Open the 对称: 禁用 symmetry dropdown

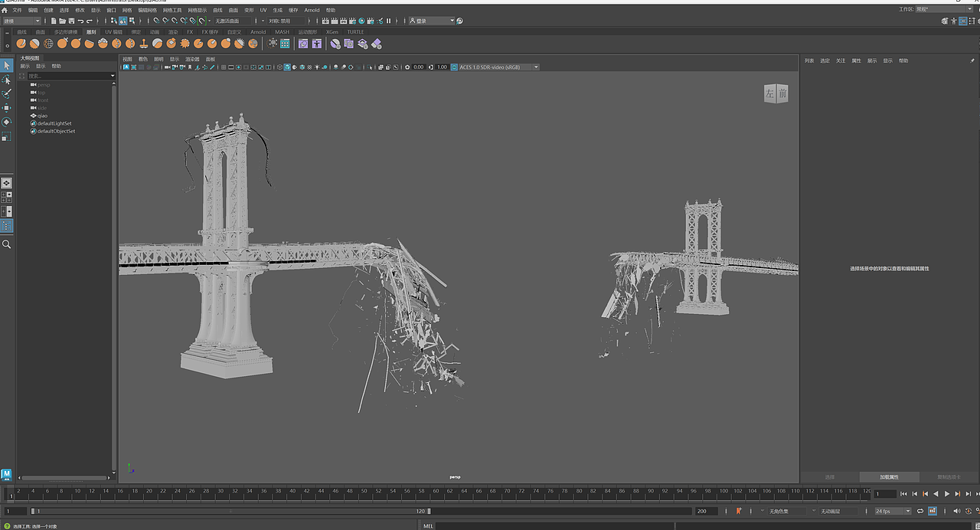pos(285,21)
